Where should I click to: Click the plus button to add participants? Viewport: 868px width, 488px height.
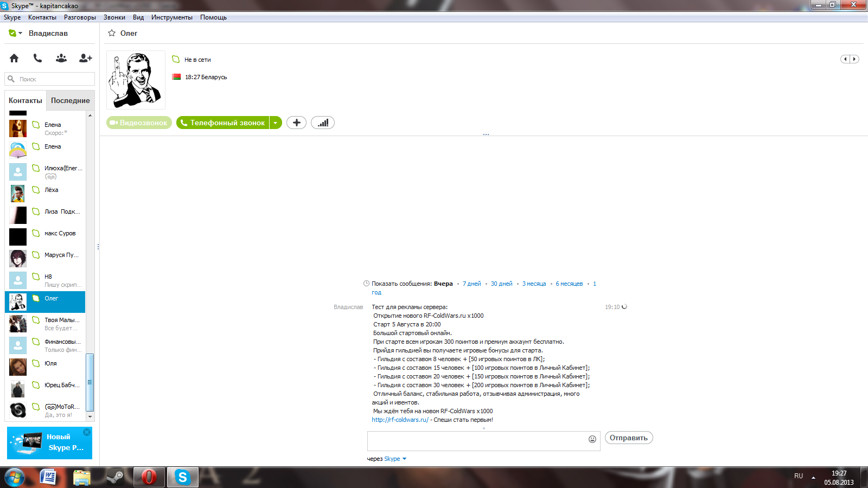pos(296,123)
